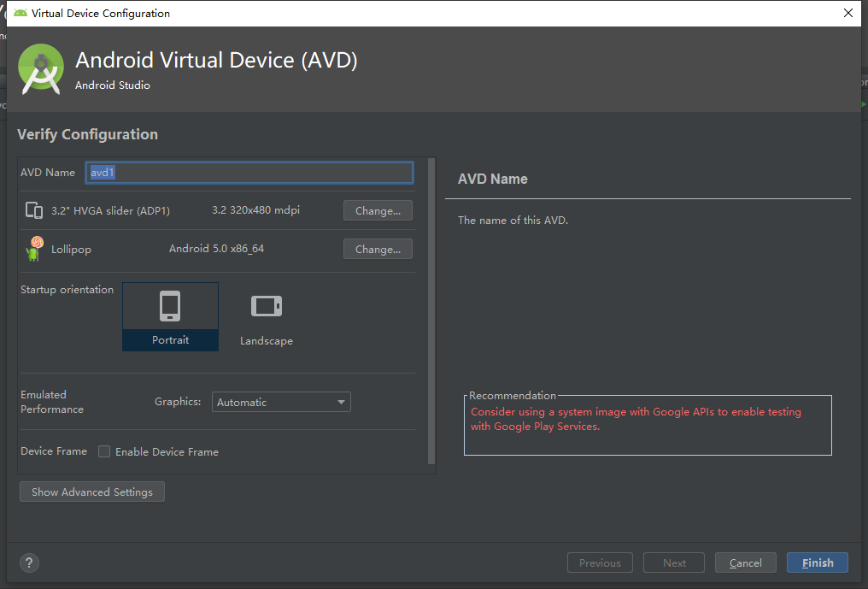Viewport: 868px width, 589px height.
Task: Click the Android Studio logo icon
Action: [x=41, y=69]
